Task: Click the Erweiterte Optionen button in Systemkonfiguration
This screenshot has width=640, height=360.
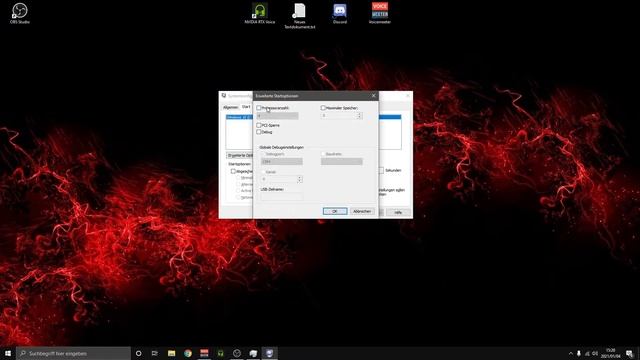Action: (x=240, y=156)
